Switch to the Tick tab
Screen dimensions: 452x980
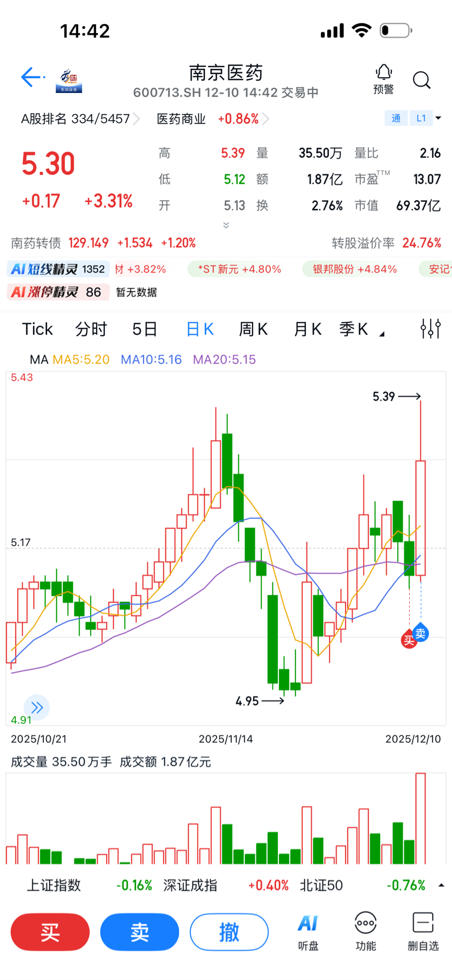tap(38, 329)
